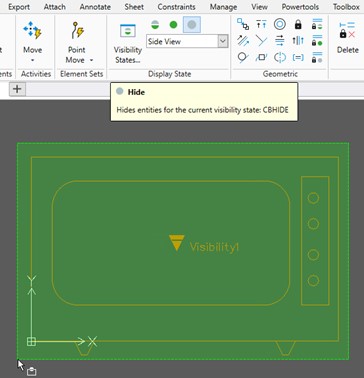
Task: Select the Equal constraint tool with bracketed equals sign
Action: click(x=298, y=57)
